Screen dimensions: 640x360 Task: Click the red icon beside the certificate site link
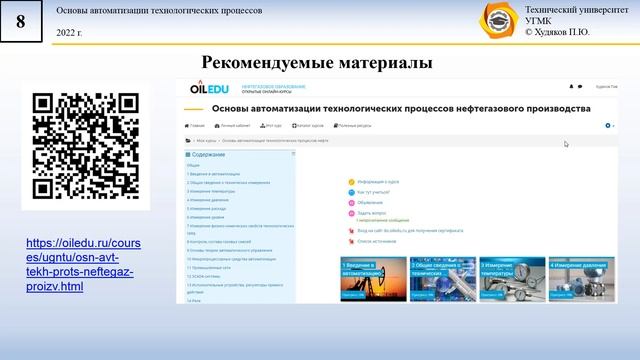[351, 231]
